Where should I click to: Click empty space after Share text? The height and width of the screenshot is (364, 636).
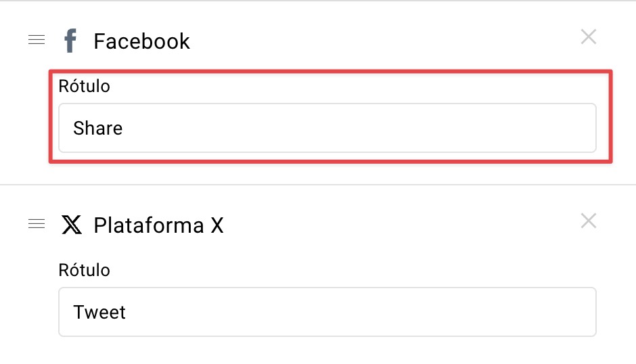coord(357,129)
